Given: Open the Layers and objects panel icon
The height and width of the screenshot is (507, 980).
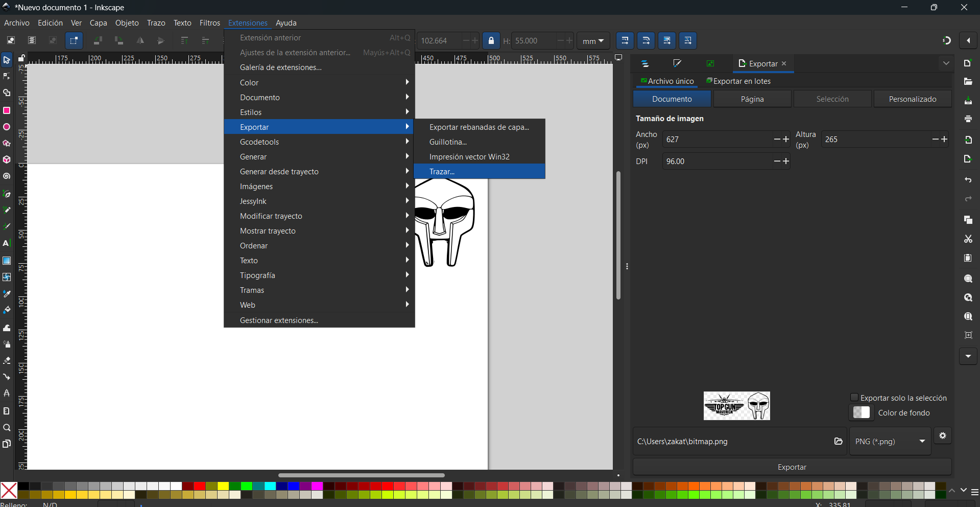Looking at the screenshot, I should [x=645, y=64].
